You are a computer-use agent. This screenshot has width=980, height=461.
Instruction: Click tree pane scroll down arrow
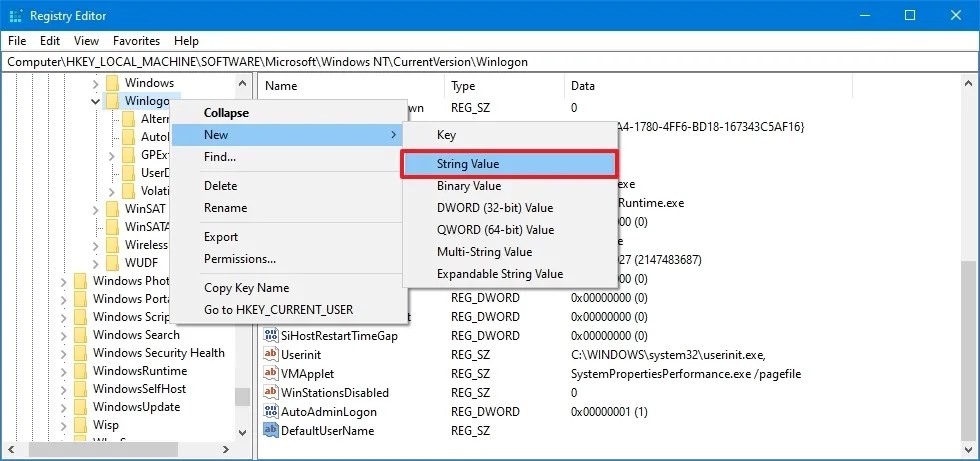point(242,432)
